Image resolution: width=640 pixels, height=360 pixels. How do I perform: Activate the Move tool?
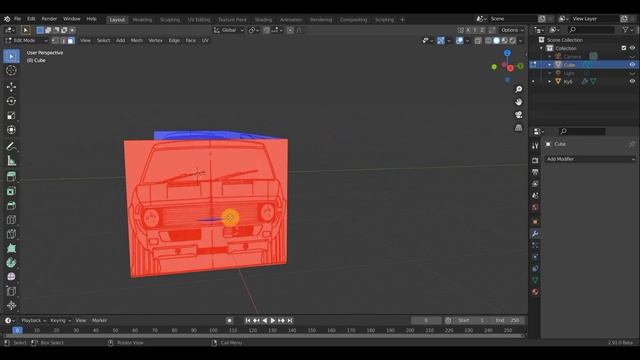click(x=11, y=87)
